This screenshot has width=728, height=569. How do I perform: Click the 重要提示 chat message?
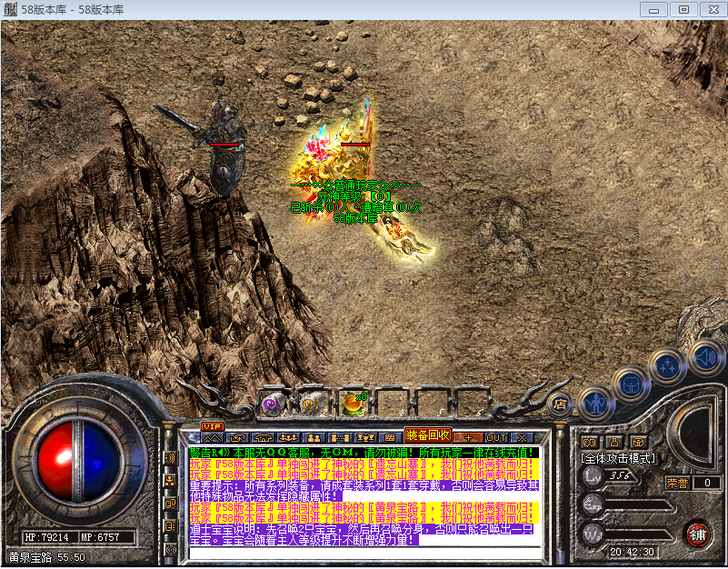364,491
